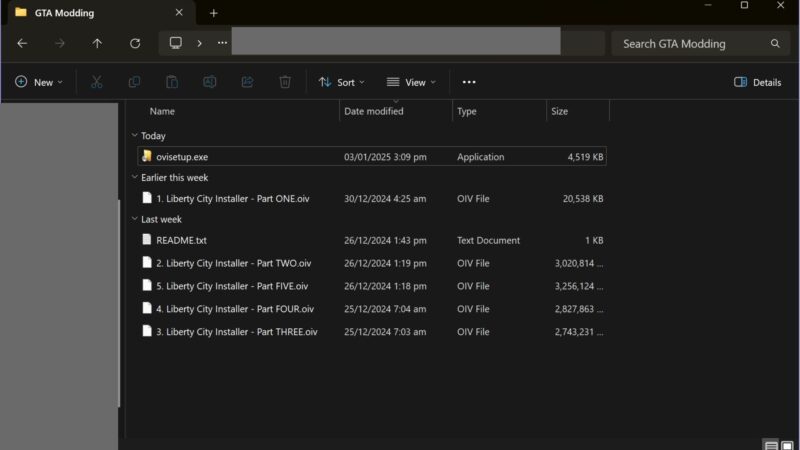Collapse the Last week file group
Viewport: 800px width, 450px height.
[x=135, y=219]
